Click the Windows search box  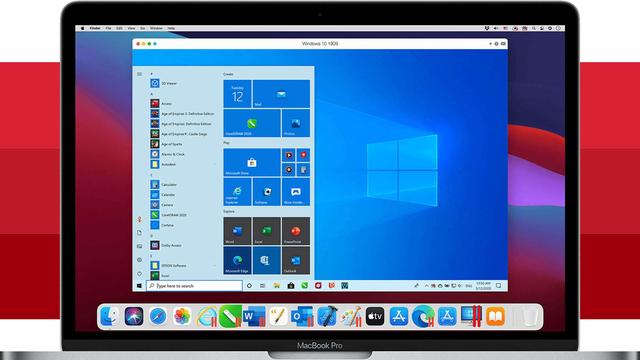[195, 286]
